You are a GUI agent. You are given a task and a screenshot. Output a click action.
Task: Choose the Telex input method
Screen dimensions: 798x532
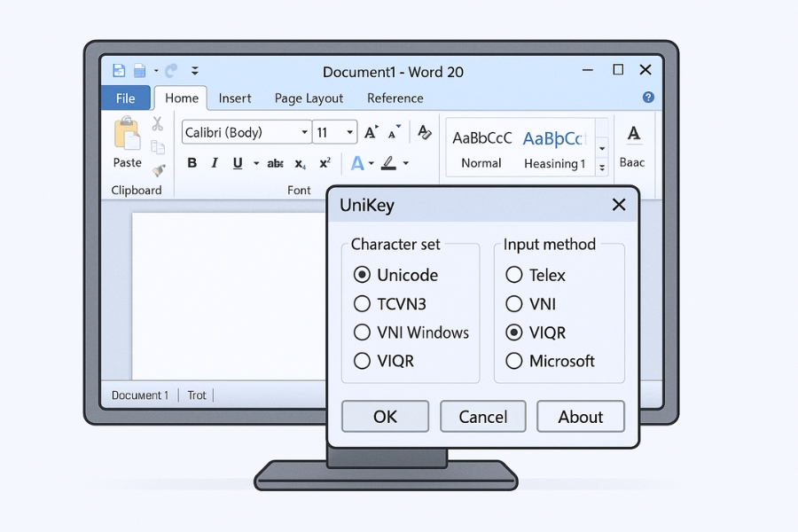click(x=514, y=275)
